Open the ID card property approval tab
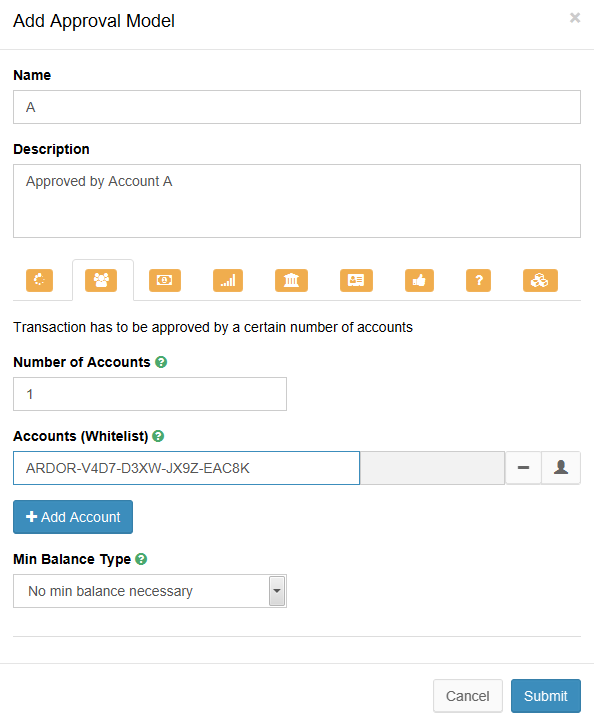Screen dimensions: 594x724 click(x=356, y=280)
